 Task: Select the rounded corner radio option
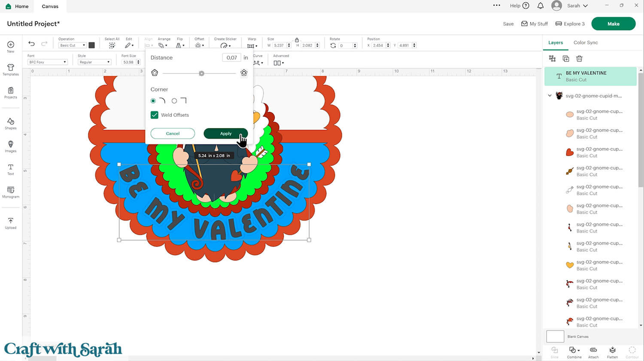(x=153, y=101)
